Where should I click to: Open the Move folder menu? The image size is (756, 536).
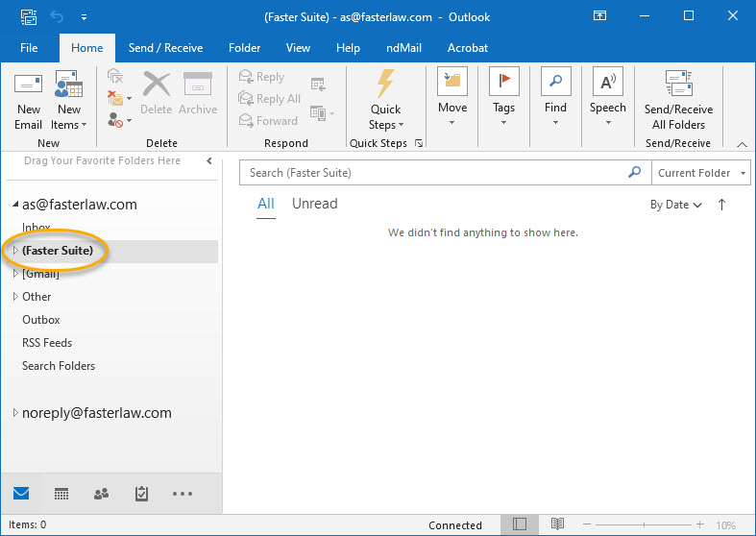coord(452,97)
